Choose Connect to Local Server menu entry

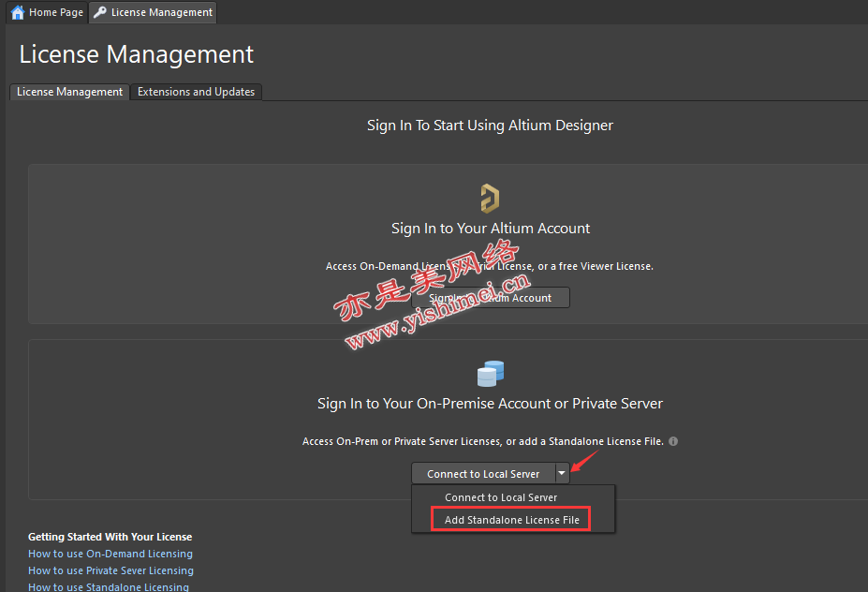click(513, 497)
